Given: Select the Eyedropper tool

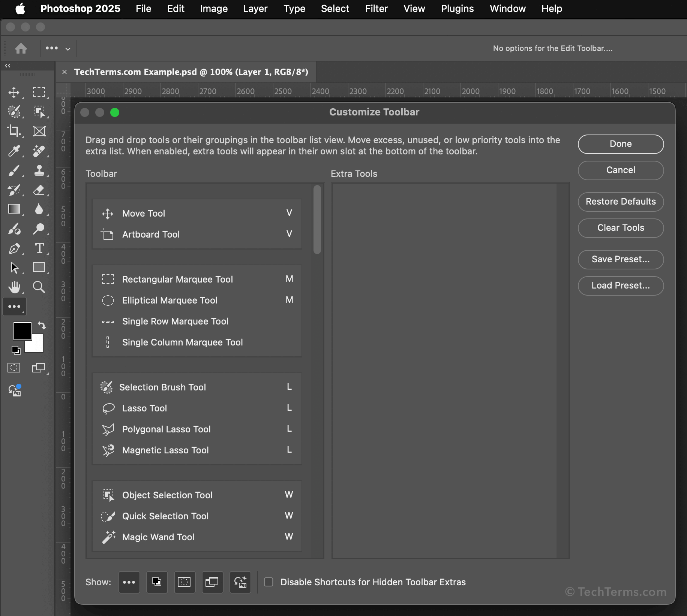Looking at the screenshot, I should 14,151.
